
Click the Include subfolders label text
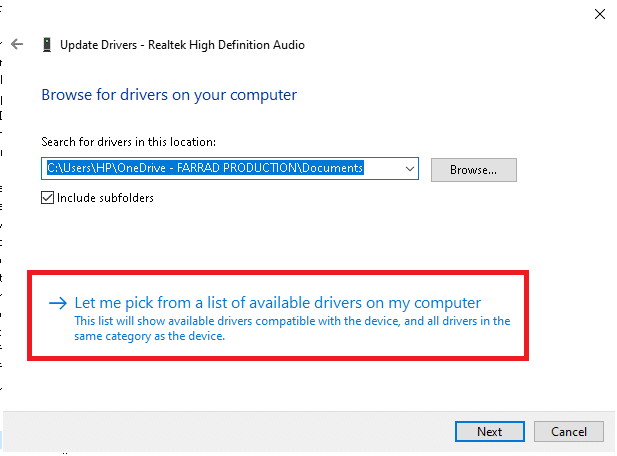106,198
